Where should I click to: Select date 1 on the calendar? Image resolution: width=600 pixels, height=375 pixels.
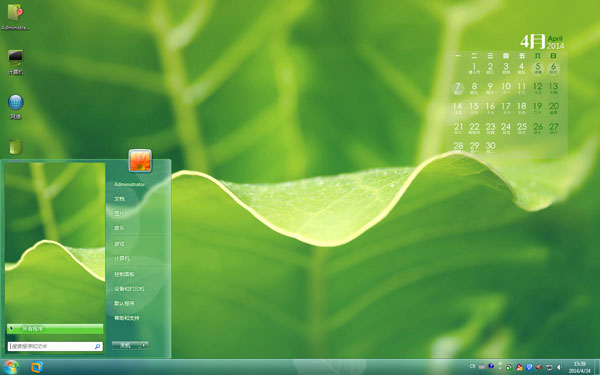click(x=474, y=68)
